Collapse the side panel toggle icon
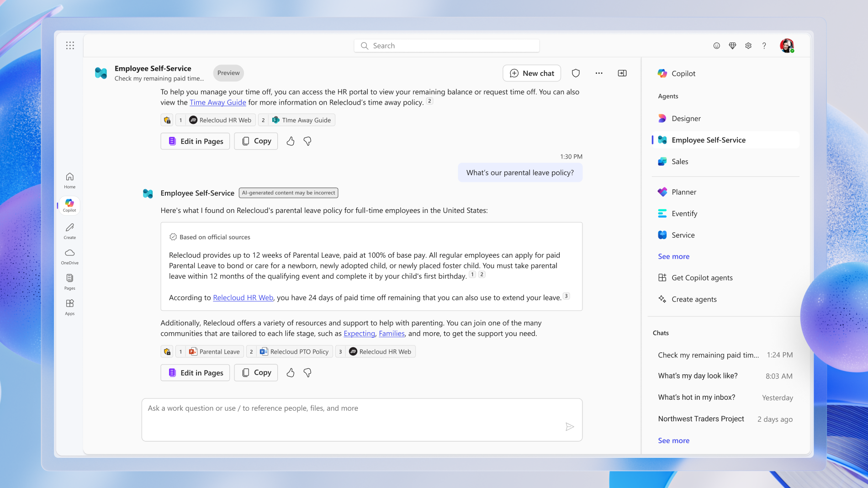 click(x=622, y=73)
